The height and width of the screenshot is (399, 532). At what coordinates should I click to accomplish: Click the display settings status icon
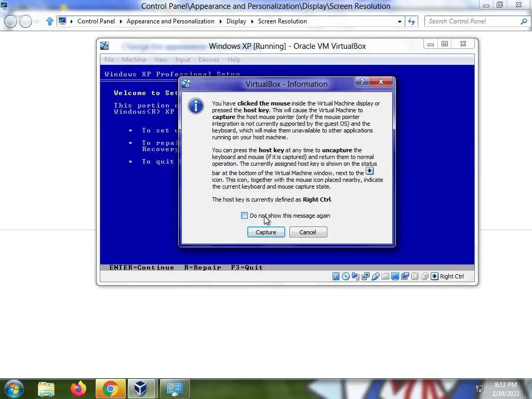click(395, 276)
